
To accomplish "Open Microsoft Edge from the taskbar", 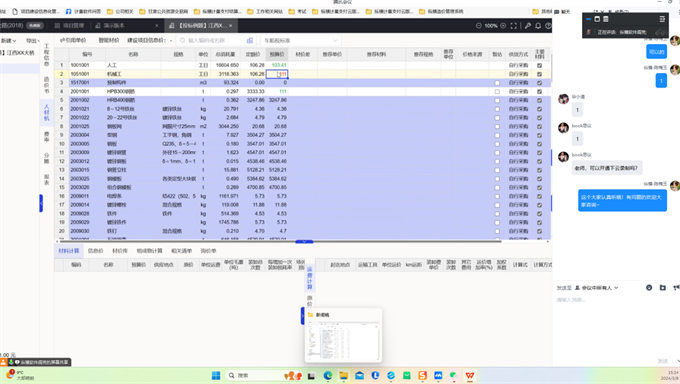I will (327, 375).
